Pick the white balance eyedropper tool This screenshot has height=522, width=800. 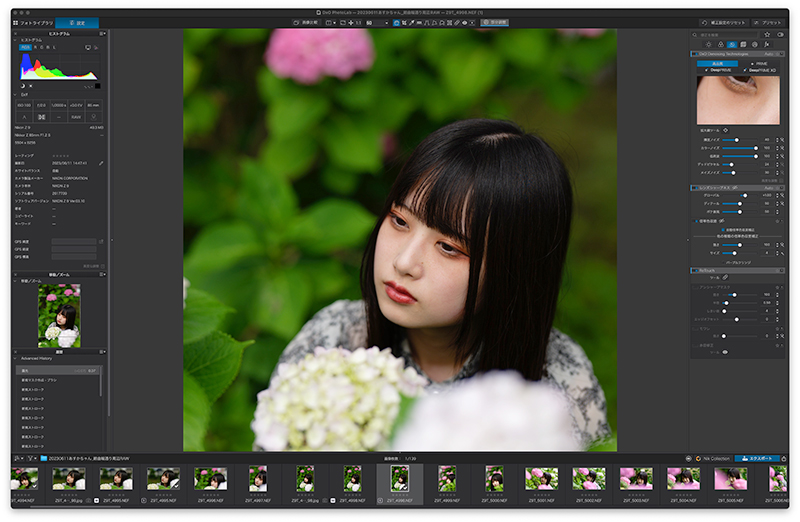tap(412, 23)
